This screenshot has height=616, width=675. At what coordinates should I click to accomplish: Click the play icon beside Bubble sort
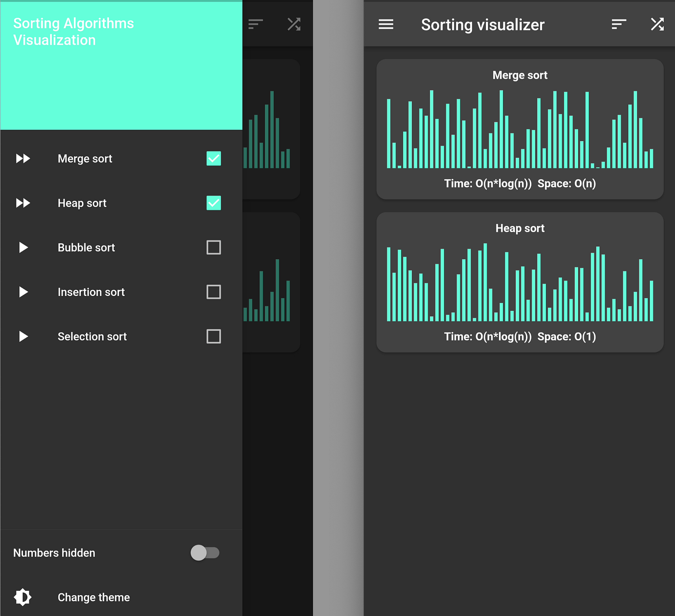tap(23, 247)
